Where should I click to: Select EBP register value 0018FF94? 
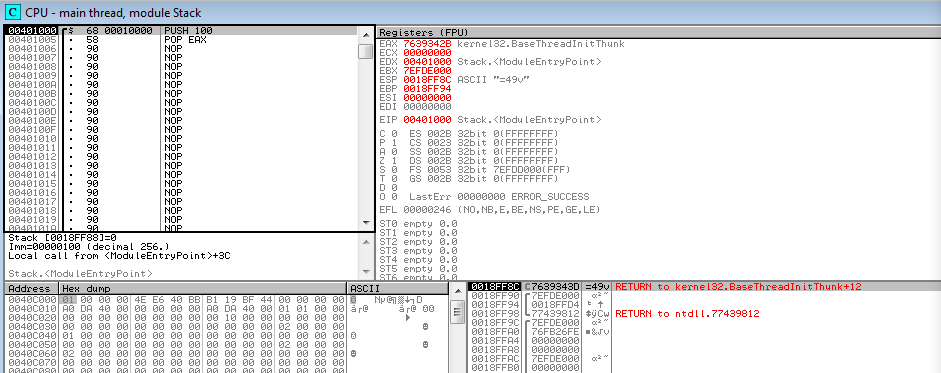427,89
